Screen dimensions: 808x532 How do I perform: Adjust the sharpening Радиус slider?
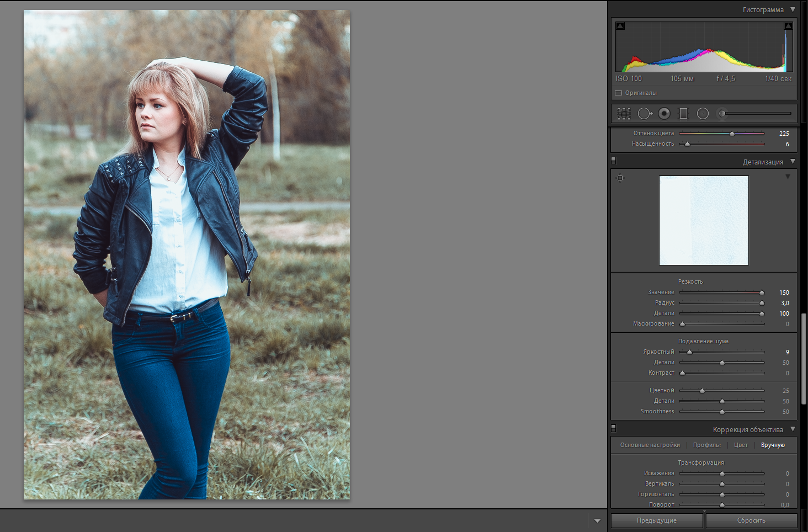pyautogui.click(x=762, y=303)
